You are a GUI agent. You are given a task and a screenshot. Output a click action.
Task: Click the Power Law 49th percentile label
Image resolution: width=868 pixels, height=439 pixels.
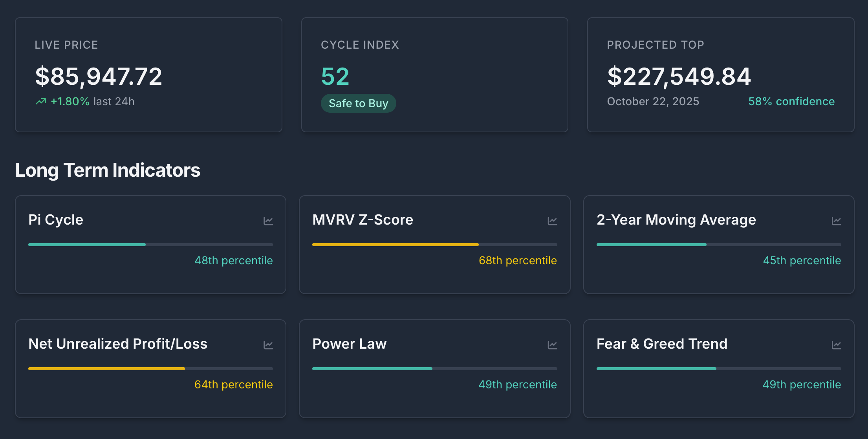click(x=518, y=384)
